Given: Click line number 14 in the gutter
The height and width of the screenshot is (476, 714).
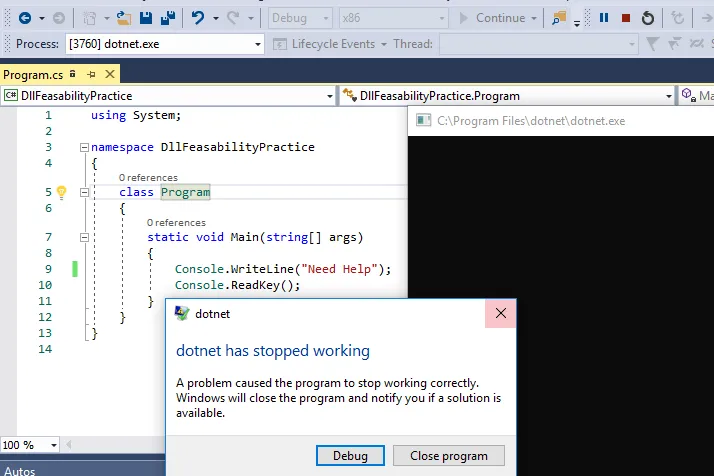Looking at the screenshot, I should point(45,349).
